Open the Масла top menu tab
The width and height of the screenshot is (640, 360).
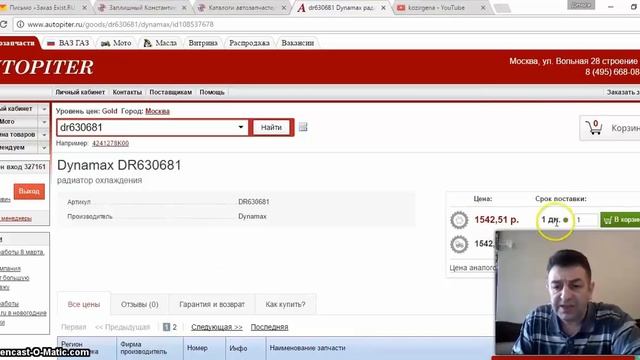coord(160,43)
